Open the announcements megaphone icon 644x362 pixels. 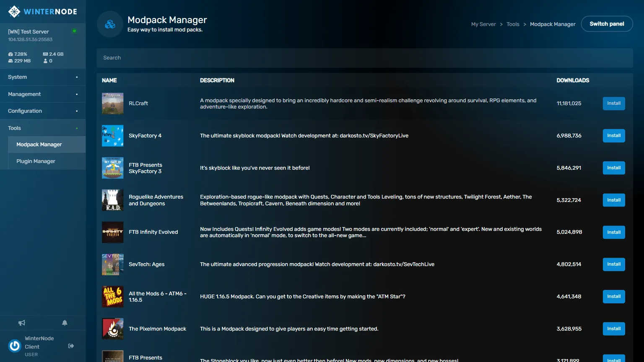click(22, 323)
